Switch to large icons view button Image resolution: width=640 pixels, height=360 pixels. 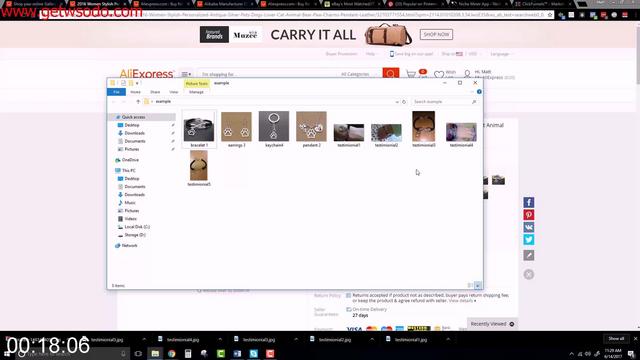coord(478,285)
